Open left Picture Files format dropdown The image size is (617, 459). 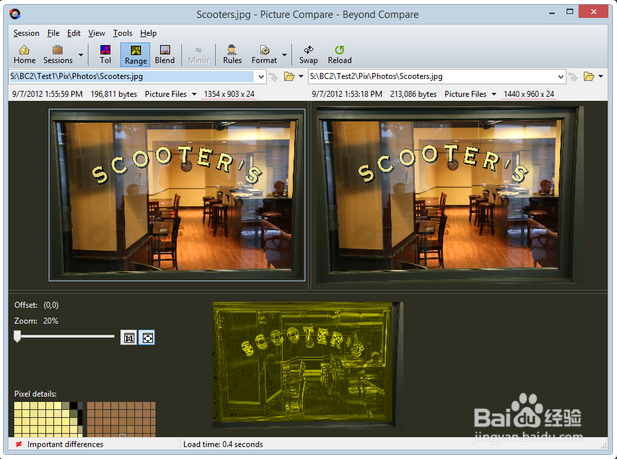point(170,94)
